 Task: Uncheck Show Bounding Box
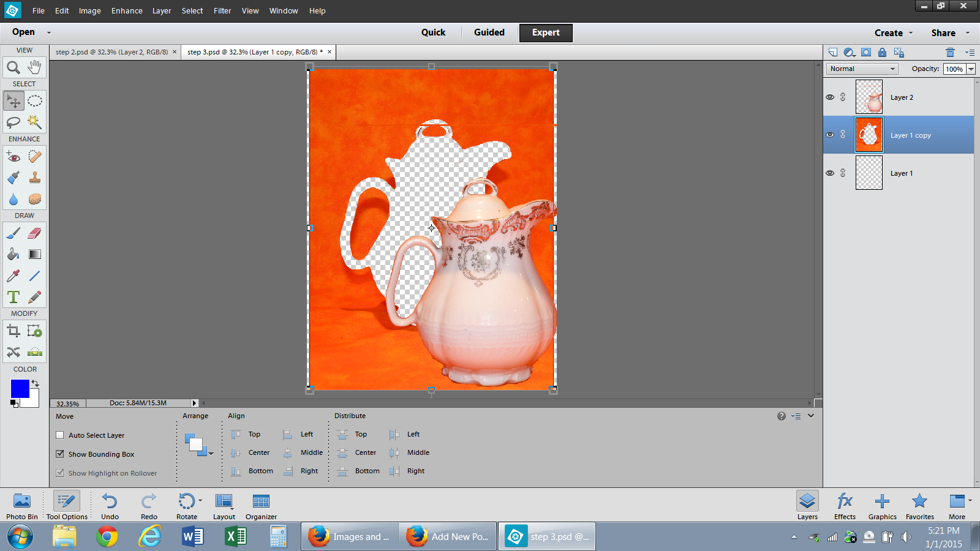60,454
